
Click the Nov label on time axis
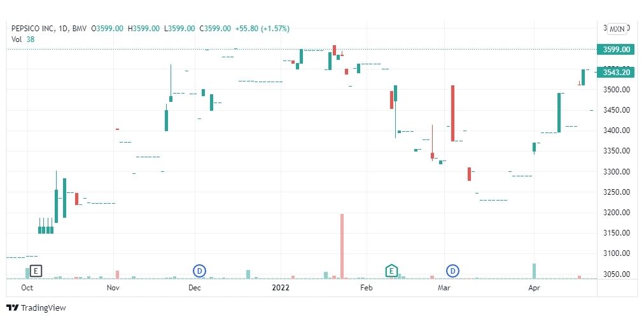click(113, 288)
